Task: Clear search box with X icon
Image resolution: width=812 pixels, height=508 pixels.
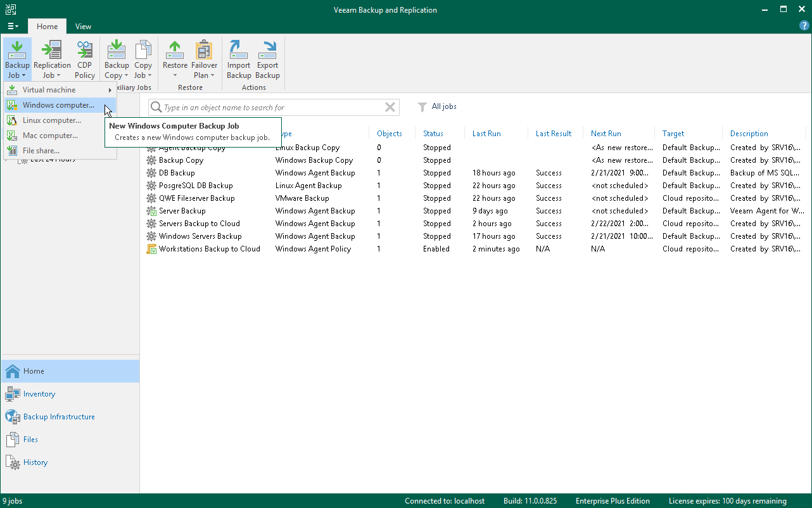Action: [x=390, y=108]
